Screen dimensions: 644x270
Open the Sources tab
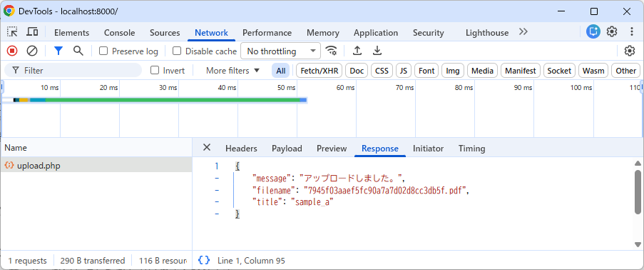point(165,33)
